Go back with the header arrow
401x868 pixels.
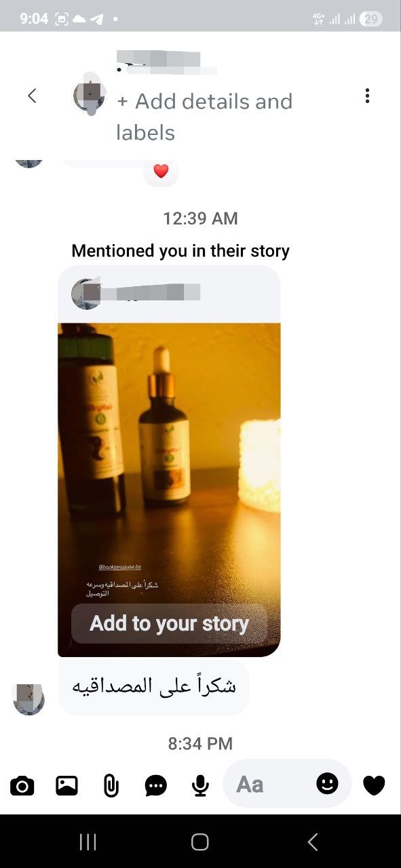click(x=32, y=96)
